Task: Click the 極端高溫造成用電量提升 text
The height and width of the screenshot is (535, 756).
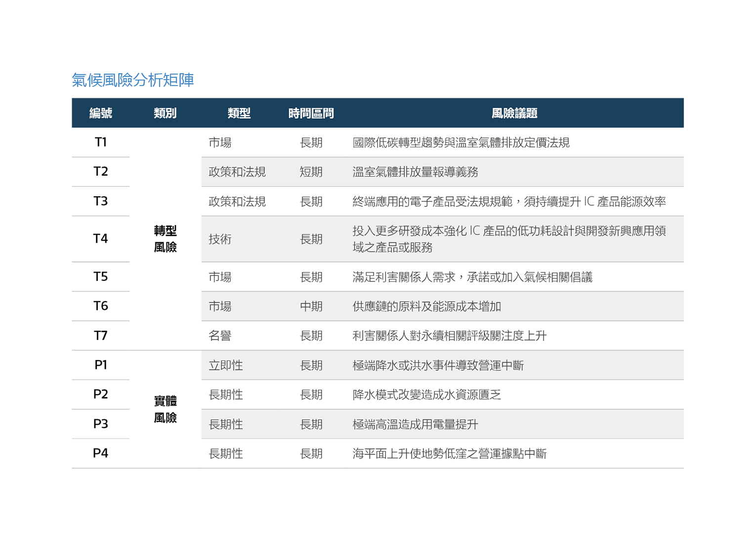Action: coord(415,424)
